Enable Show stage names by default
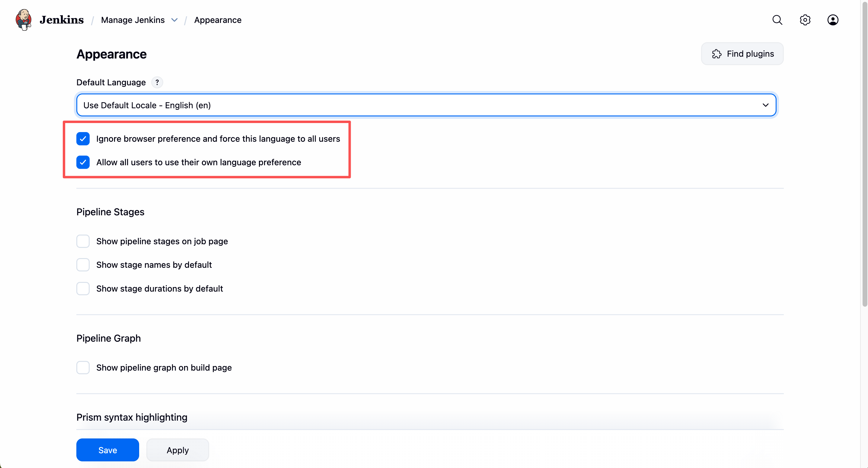The height and width of the screenshot is (468, 868). point(83,265)
